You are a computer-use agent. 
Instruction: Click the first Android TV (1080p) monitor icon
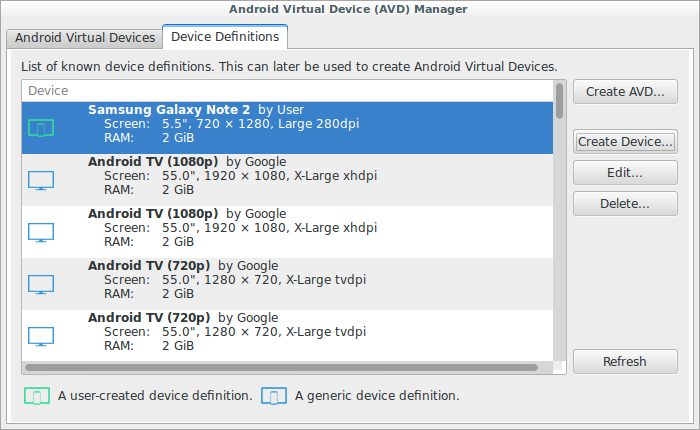click(x=41, y=180)
